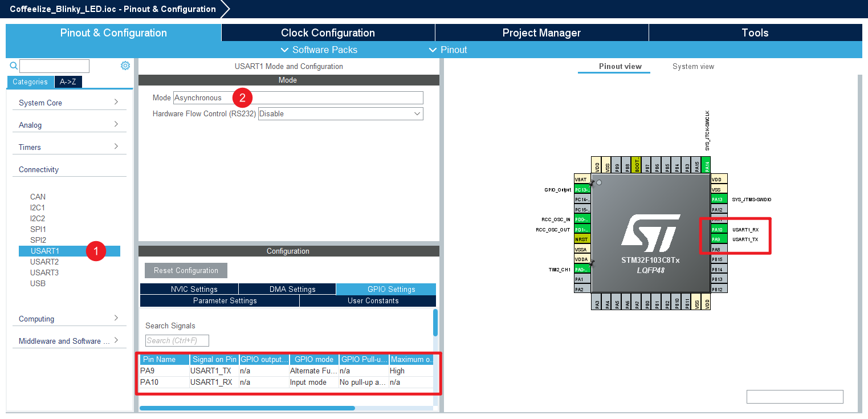868x419 pixels.
Task: Click the search magnifier icon
Action: [14, 66]
